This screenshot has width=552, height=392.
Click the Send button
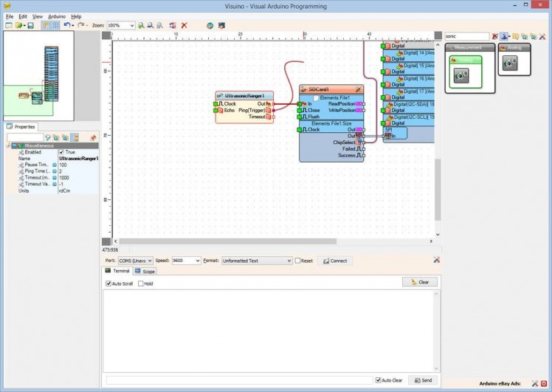coord(423,380)
